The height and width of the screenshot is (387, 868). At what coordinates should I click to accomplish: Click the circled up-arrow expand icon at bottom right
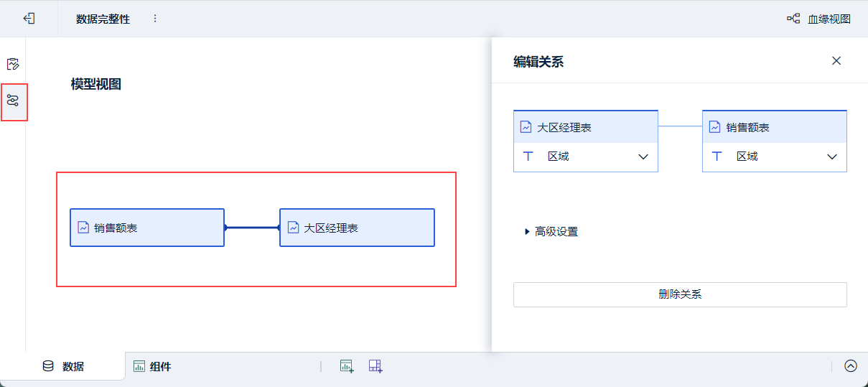tap(851, 366)
